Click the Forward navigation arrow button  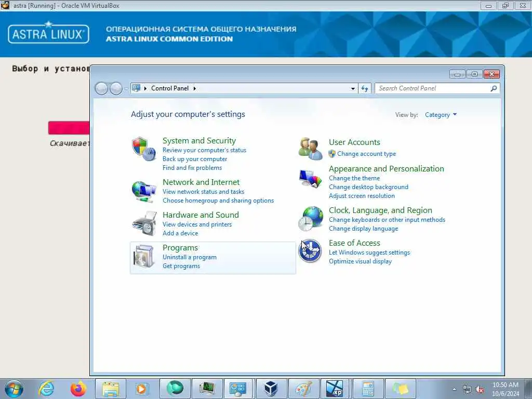click(116, 88)
